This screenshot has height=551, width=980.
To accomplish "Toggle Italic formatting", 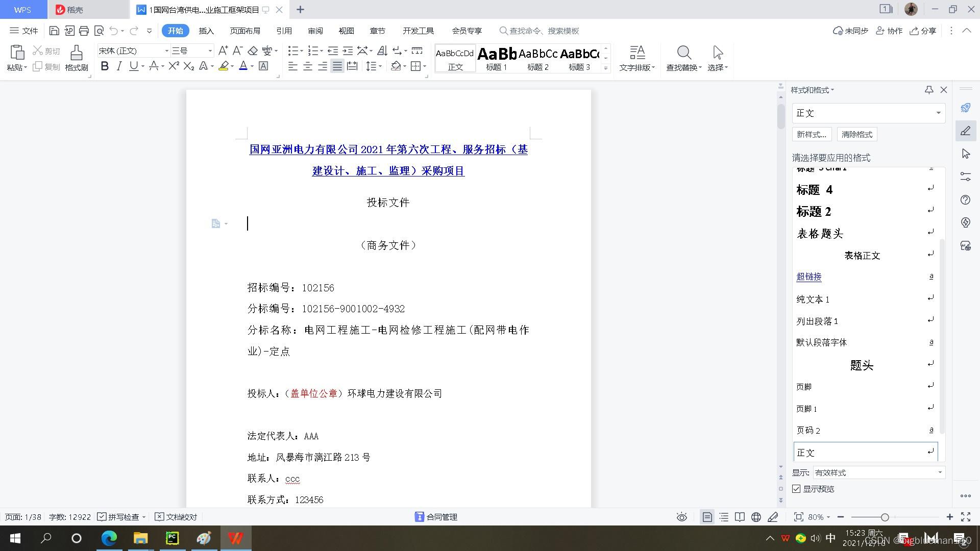I will pyautogui.click(x=119, y=66).
